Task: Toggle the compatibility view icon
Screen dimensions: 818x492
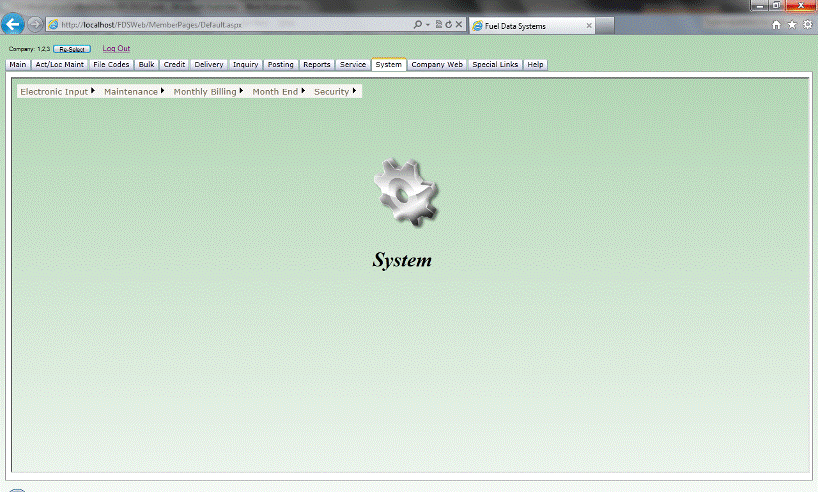Action: pyautogui.click(x=439, y=25)
